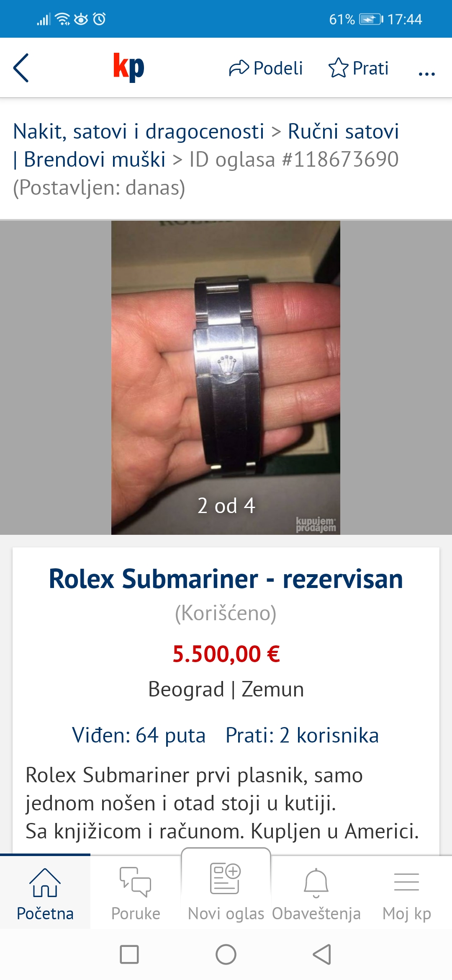452x980 pixels.
Task: Tap the red kp logo
Action: tap(129, 67)
